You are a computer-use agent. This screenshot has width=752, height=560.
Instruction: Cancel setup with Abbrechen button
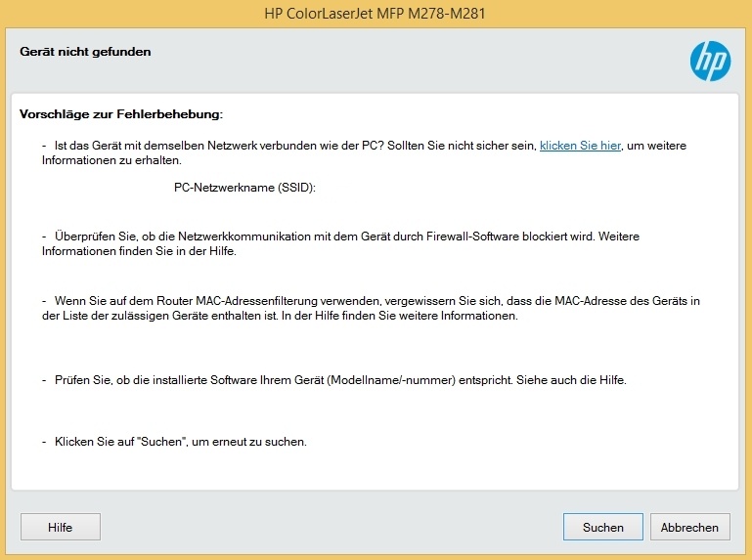point(689,527)
